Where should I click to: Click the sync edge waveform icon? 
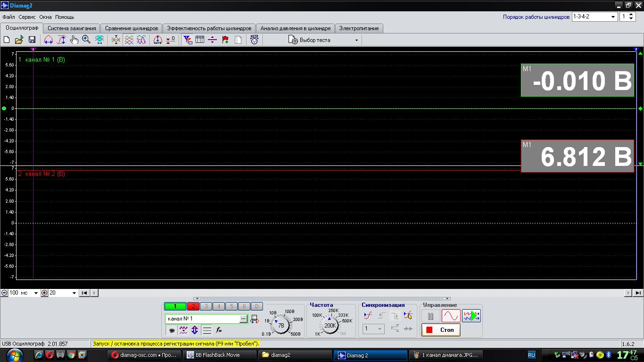tap(368, 315)
